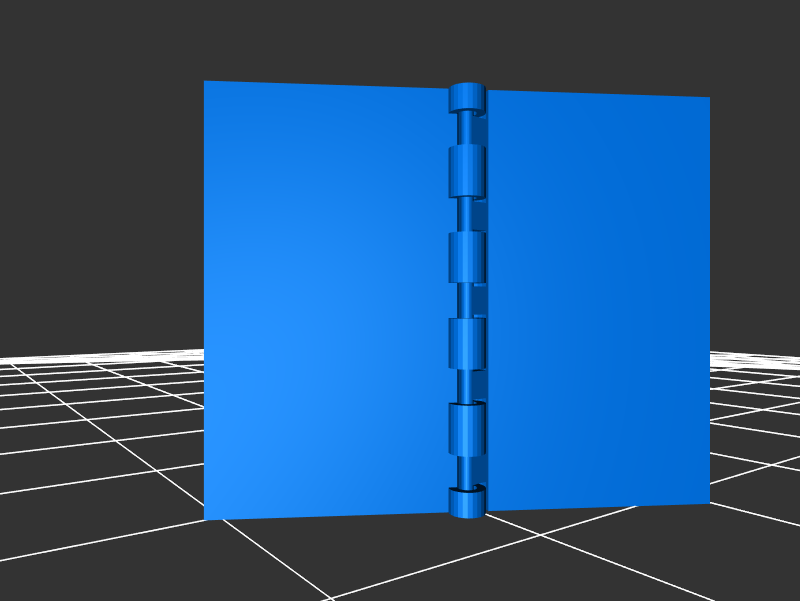
Task: Select the exposed pin below the top cap
Action: point(466,128)
